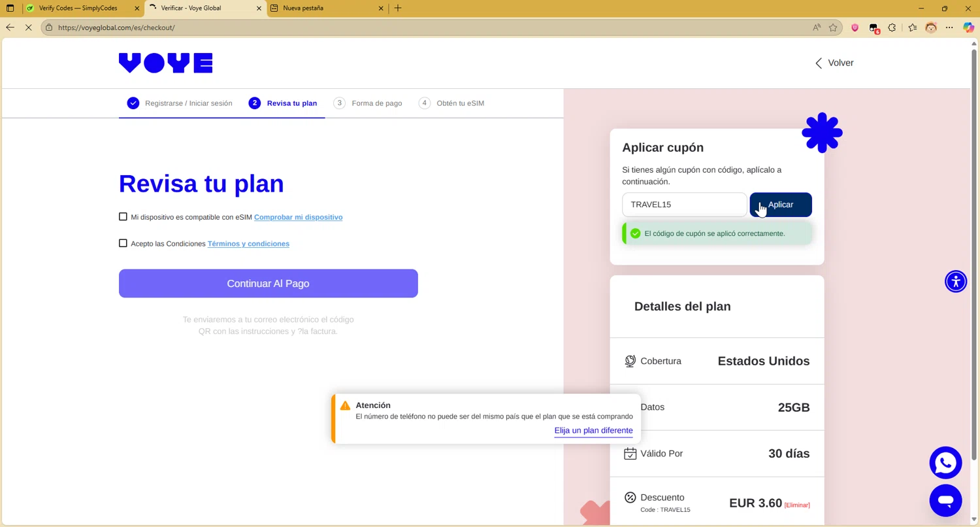Click the 30 días validity value
980x527 pixels.
click(789, 453)
